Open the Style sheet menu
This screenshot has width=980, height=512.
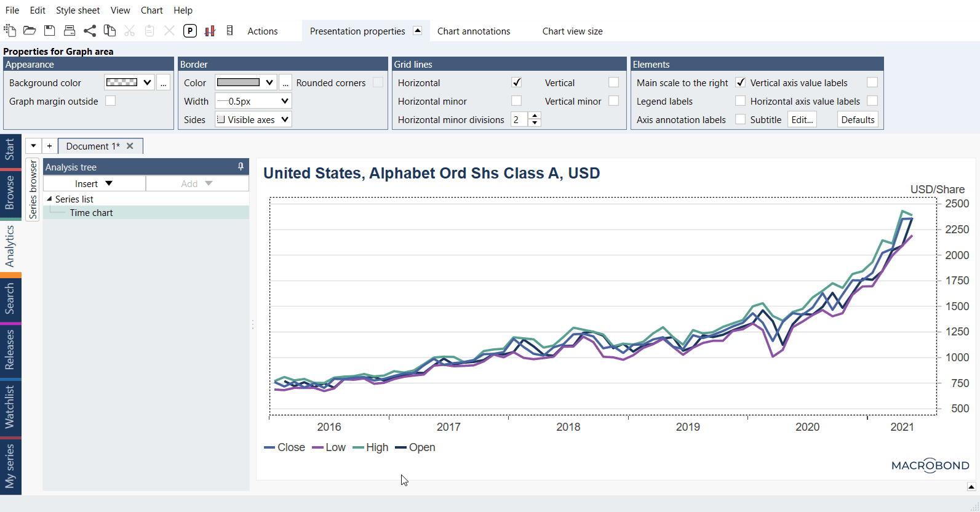pos(78,10)
